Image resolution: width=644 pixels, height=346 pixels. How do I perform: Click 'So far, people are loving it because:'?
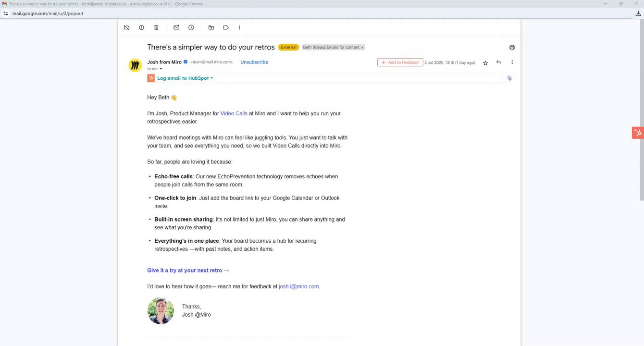pyautogui.click(x=190, y=162)
